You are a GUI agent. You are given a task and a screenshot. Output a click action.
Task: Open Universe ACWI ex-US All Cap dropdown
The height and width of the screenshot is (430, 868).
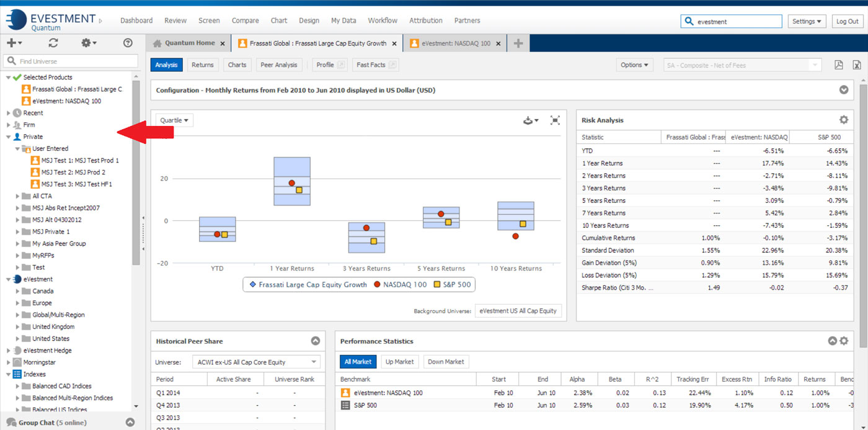tap(256, 362)
